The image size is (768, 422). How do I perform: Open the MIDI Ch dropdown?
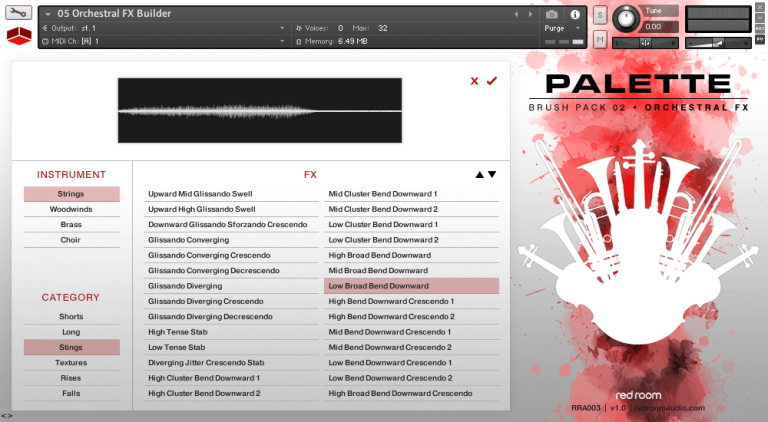[x=164, y=41]
